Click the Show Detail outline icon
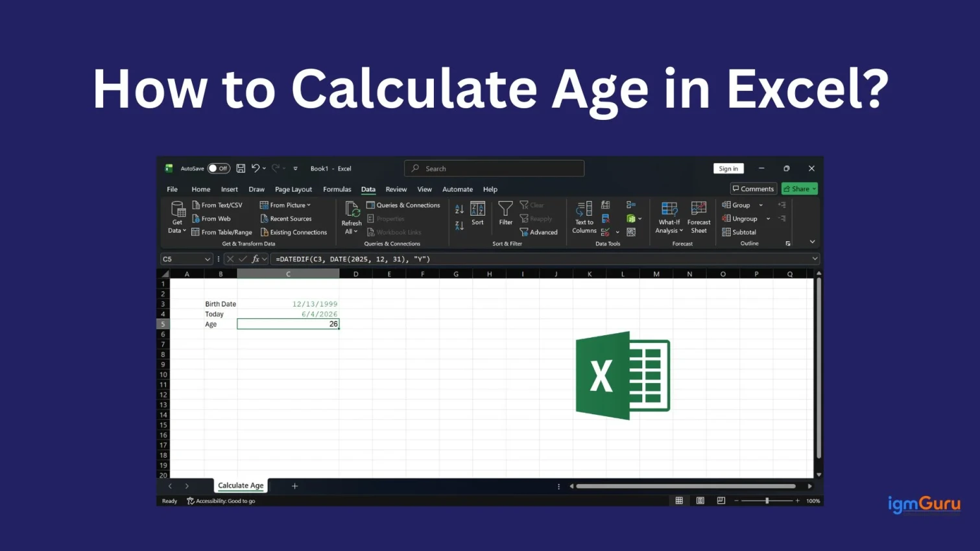This screenshot has height=551, width=980. coord(782,205)
